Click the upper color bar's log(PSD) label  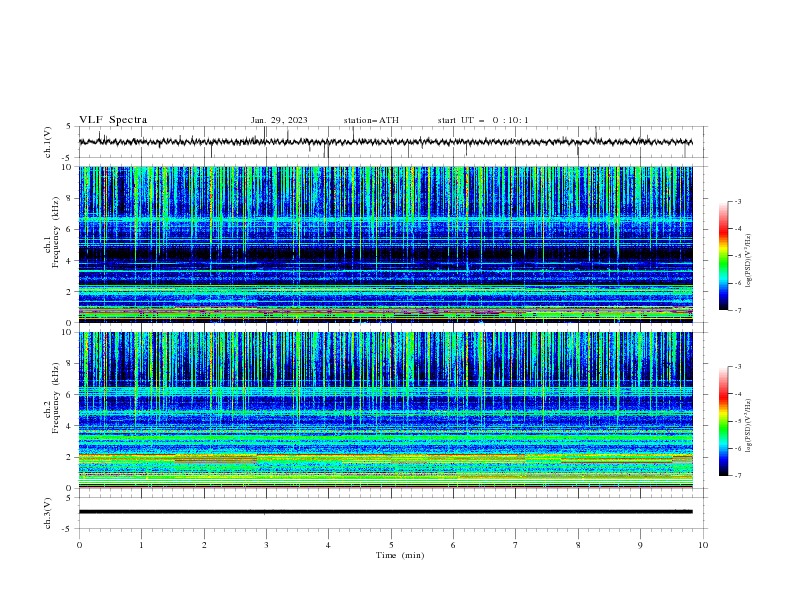point(748,261)
